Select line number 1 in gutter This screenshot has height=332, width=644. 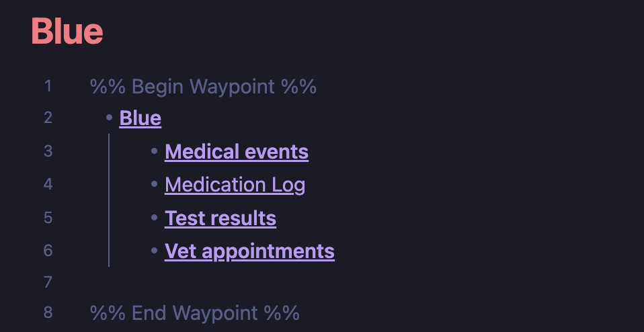pyautogui.click(x=48, y=86)
